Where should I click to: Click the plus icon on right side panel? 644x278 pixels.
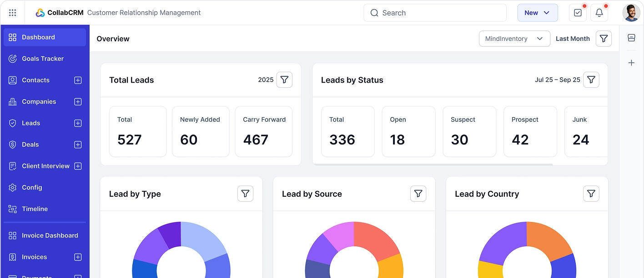point(631,63)
